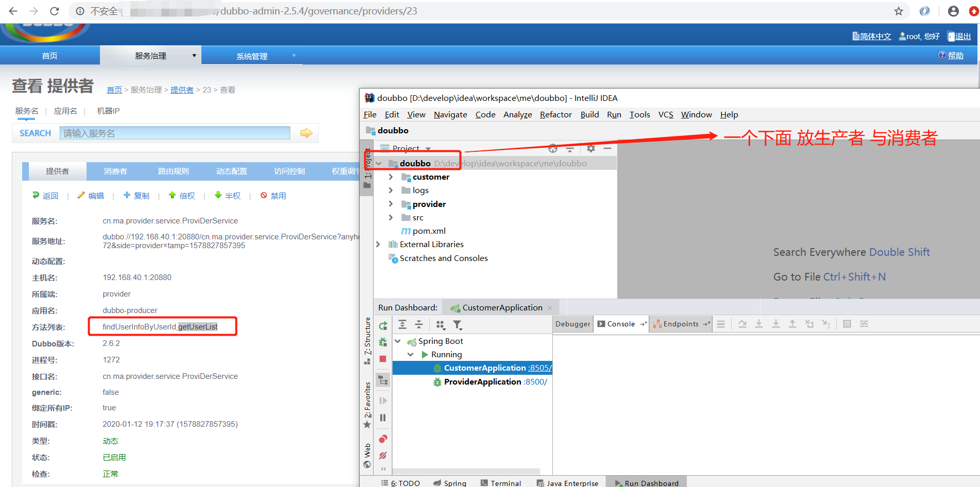The width and height of the screenshot is (980, 487).
Task: Click collapse all icon in Project panel header
Action: [570, 148]
